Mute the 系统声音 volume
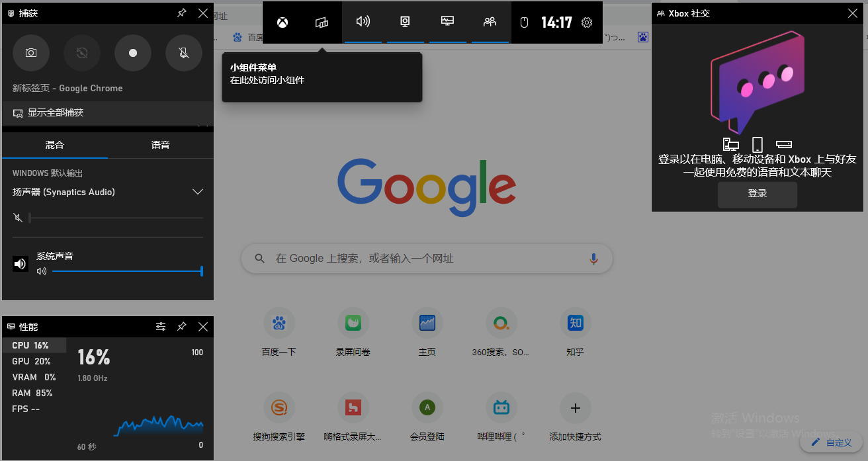 pyautogui.click(x=42, y=271)
